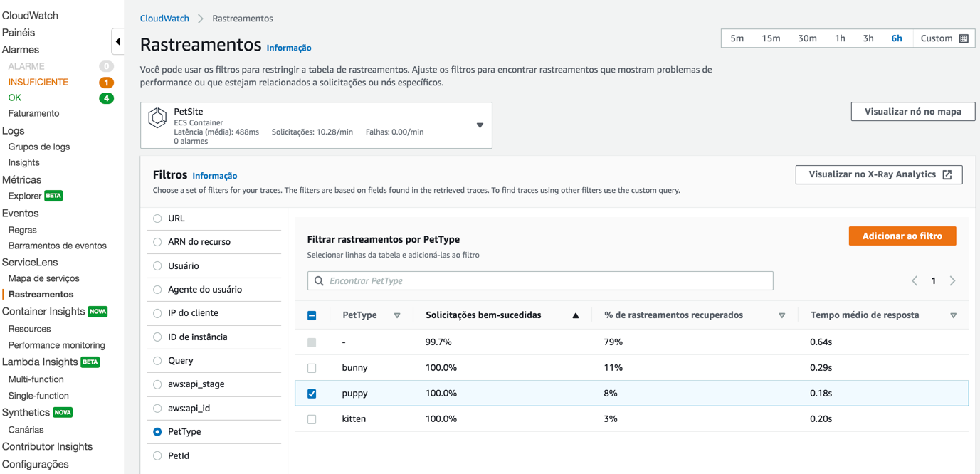Sort ascending by Solicitações bem-sucedidas arrow
This screenshot has width=980, height=474.
click(576, 315)
